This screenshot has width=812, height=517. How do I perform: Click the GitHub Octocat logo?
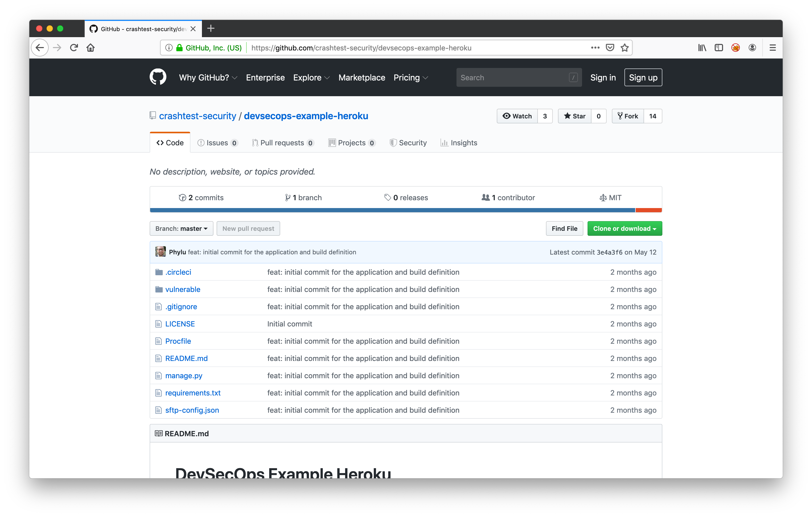tap(158, 77)
